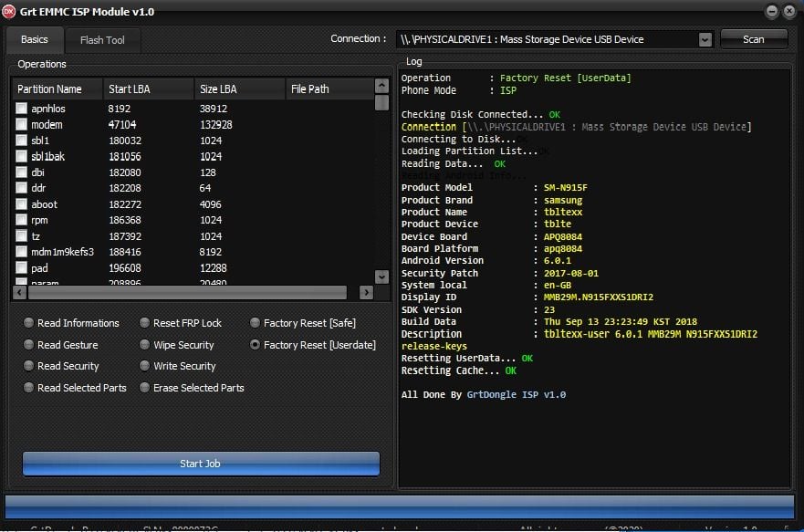Select Factory Reset [Userdate] option
Viewport: 804px width, 532px height.
pyautogui.click(x=313, y=345)
